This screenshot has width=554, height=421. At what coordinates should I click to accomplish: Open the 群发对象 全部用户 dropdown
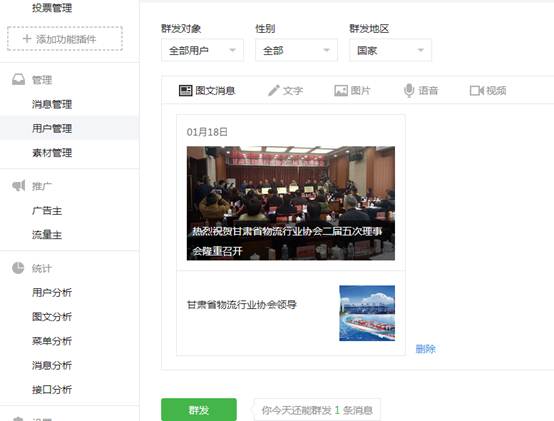pyautogui.click(x=202, y=51)
